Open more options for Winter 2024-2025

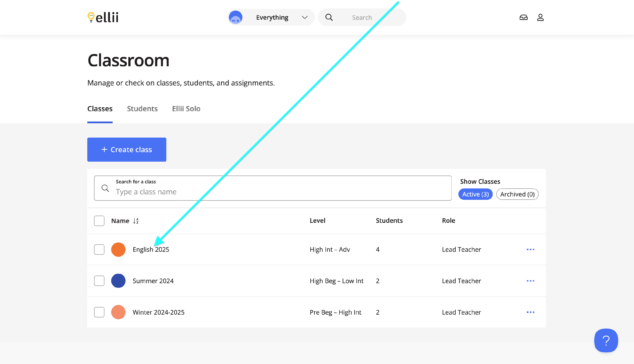(x=530, y=312)
